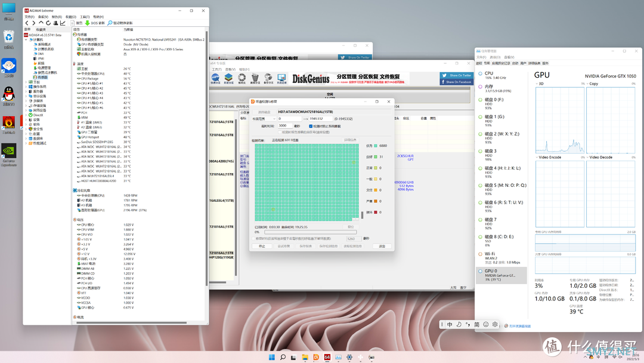
Task: Open IME toolbar settings gear
Action: (x=495, y=324)
